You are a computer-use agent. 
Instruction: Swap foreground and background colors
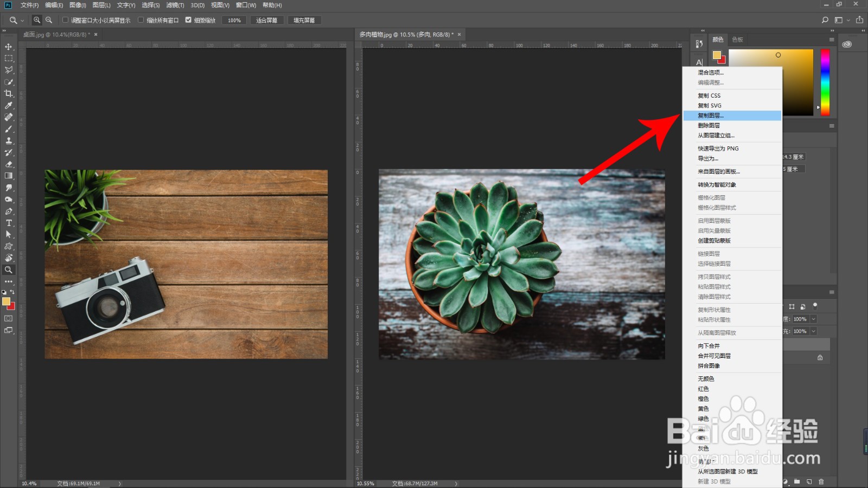(x=12, y=292)
